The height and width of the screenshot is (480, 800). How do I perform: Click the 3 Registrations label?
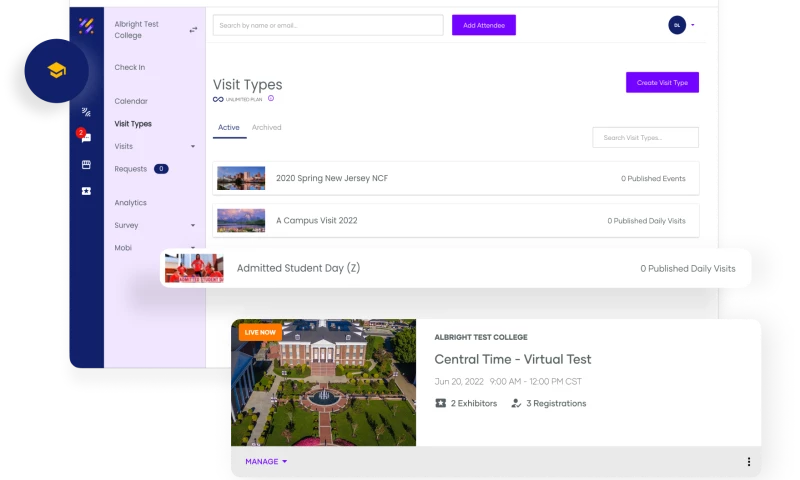point(556,403)
